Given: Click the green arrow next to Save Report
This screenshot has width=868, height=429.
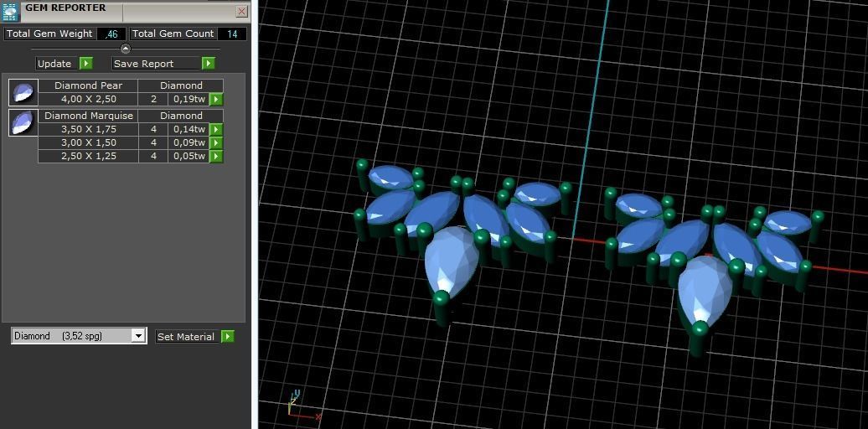Looking at the screenshot, I should tap(208, 63).
